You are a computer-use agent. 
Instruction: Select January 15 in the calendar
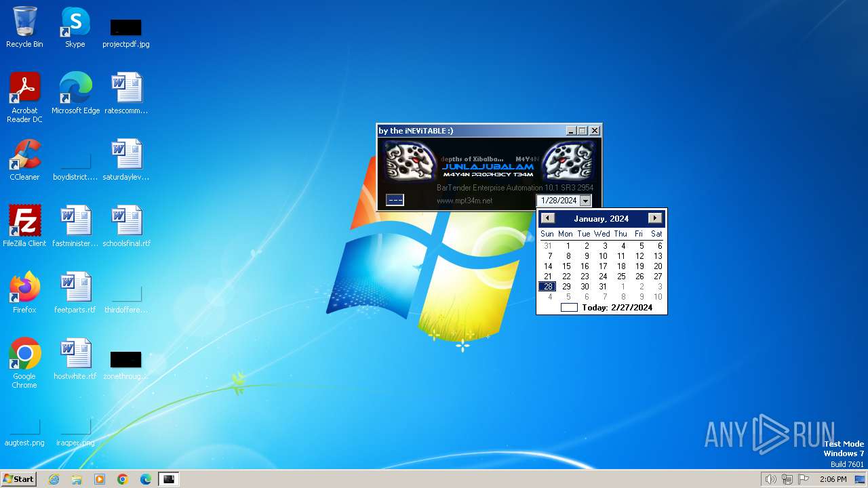click(x=566, y=266)
